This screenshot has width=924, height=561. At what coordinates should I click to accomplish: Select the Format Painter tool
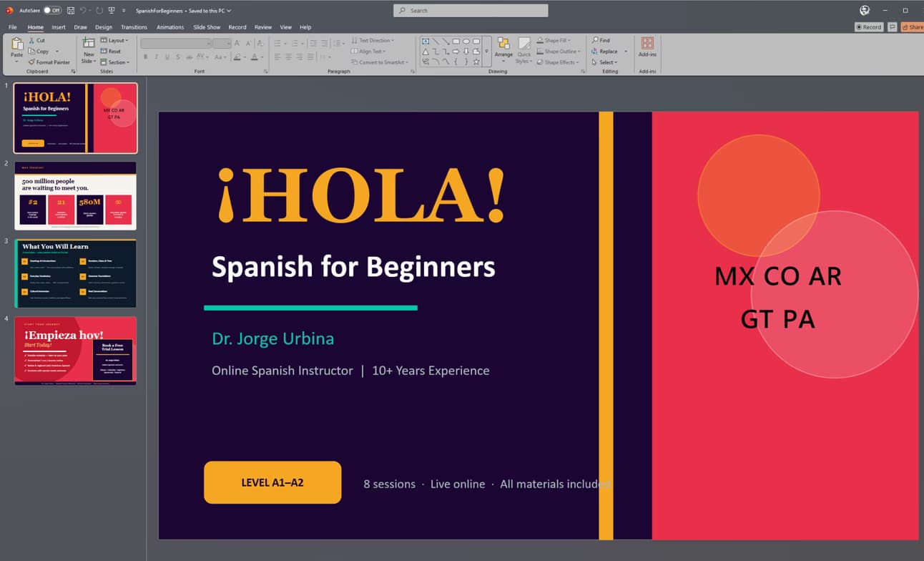pos(50,62)
